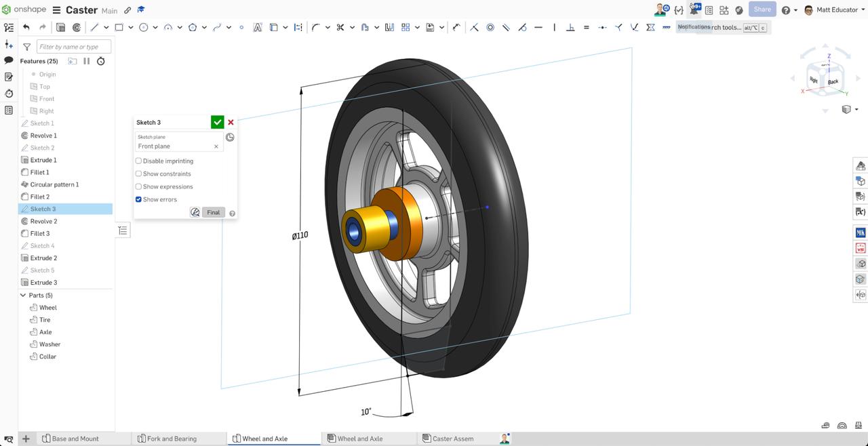868x446 pixels.
Task: Open the Sketch text tool
Action: click(258, 27)
